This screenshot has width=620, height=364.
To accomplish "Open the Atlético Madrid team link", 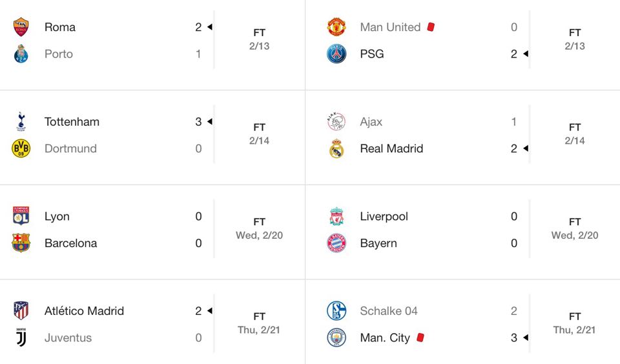I will 84,311.
